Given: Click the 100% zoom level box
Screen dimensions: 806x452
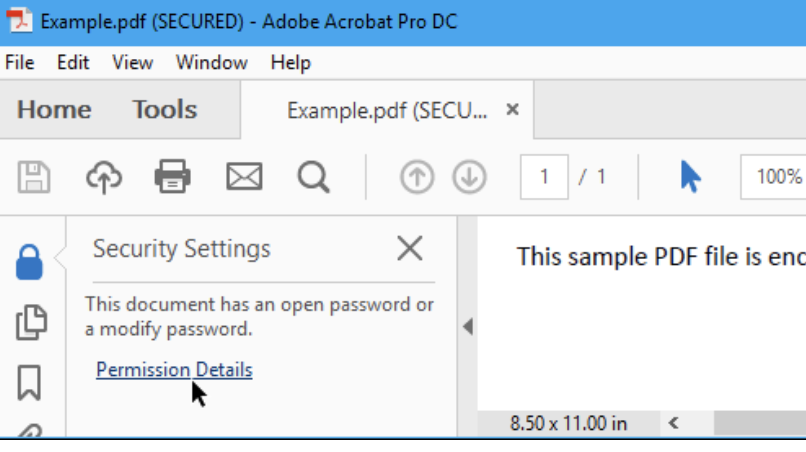Looking at the screenshot, I should [x=774, y=177].
